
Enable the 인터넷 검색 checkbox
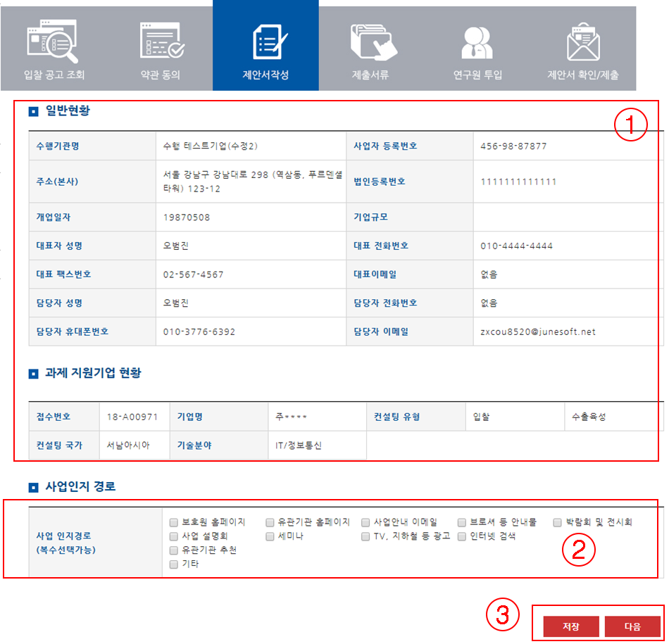click(462, 536)
